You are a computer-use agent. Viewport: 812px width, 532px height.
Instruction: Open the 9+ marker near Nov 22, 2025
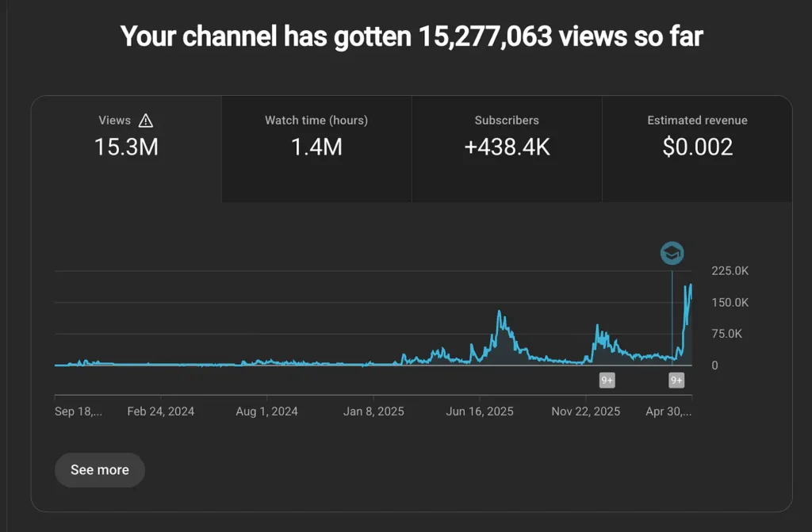[x=607, y=381]
